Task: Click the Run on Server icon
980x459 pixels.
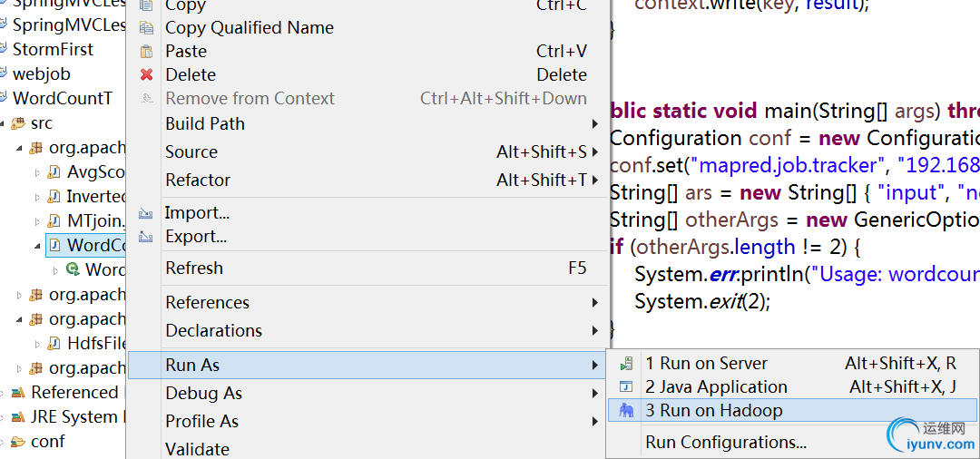Action: pos(626,364)
